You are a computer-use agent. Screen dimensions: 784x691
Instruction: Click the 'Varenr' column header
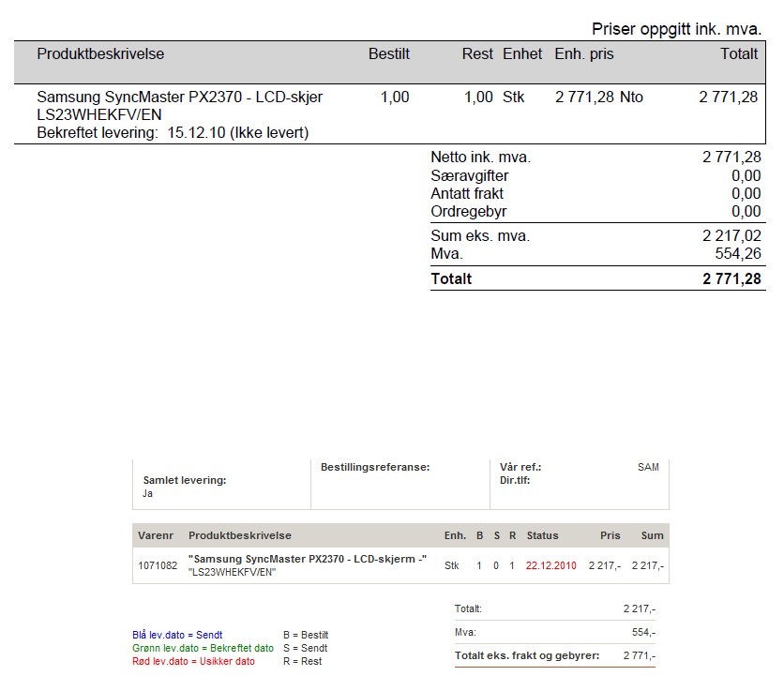(156, 535)
